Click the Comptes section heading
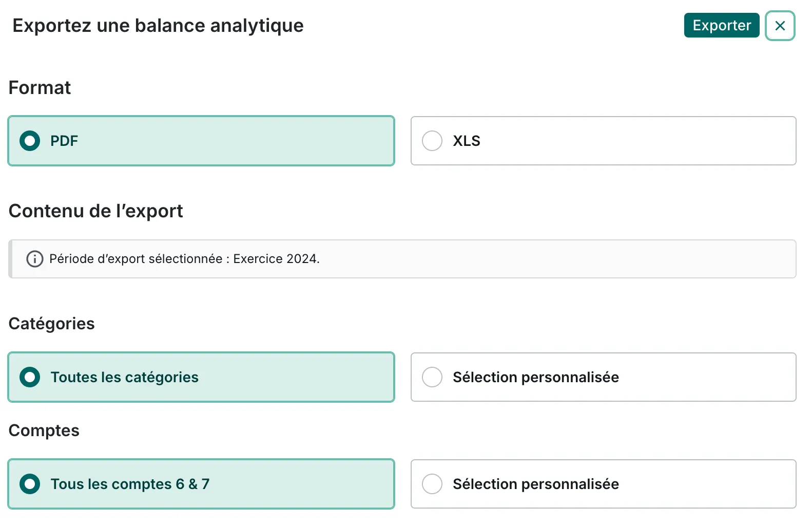This screenshot has height=525, width=812. pyautogui.click(x=44, y=430)
